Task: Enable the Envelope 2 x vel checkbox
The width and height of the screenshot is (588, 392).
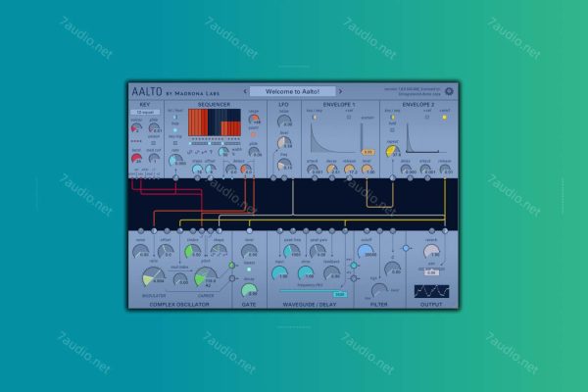Action: coord(426,117)
